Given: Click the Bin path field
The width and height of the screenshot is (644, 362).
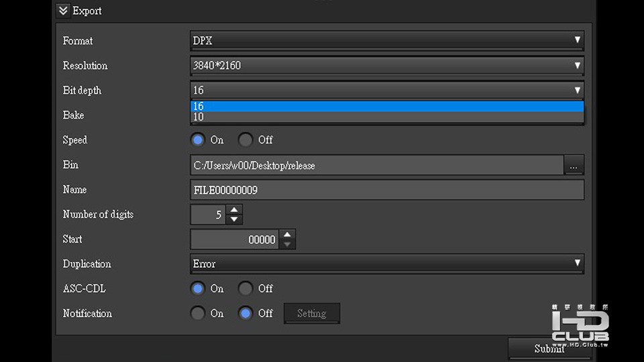Looking at the screenshot, I should pos(376,165).
